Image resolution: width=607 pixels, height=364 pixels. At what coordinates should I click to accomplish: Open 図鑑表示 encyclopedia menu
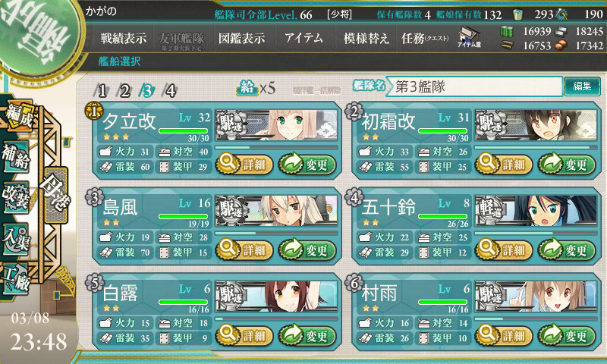coord(241,38)
